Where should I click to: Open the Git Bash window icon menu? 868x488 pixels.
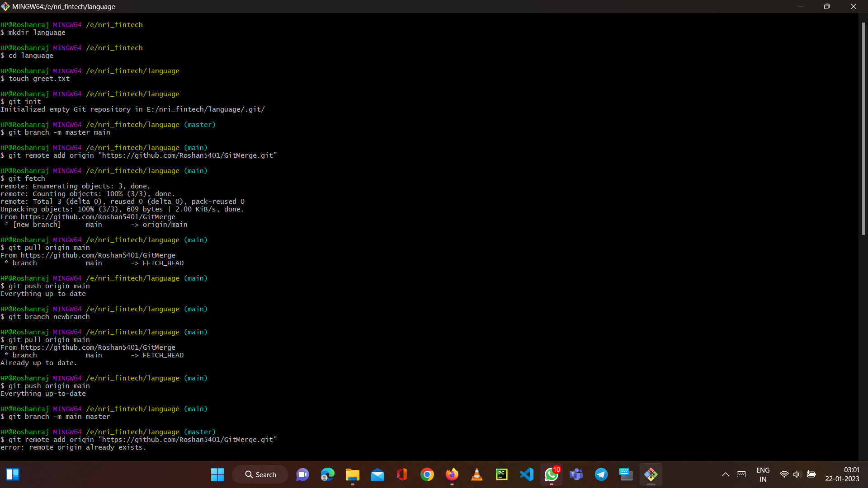pyautogui.click(x=5, y=6)
